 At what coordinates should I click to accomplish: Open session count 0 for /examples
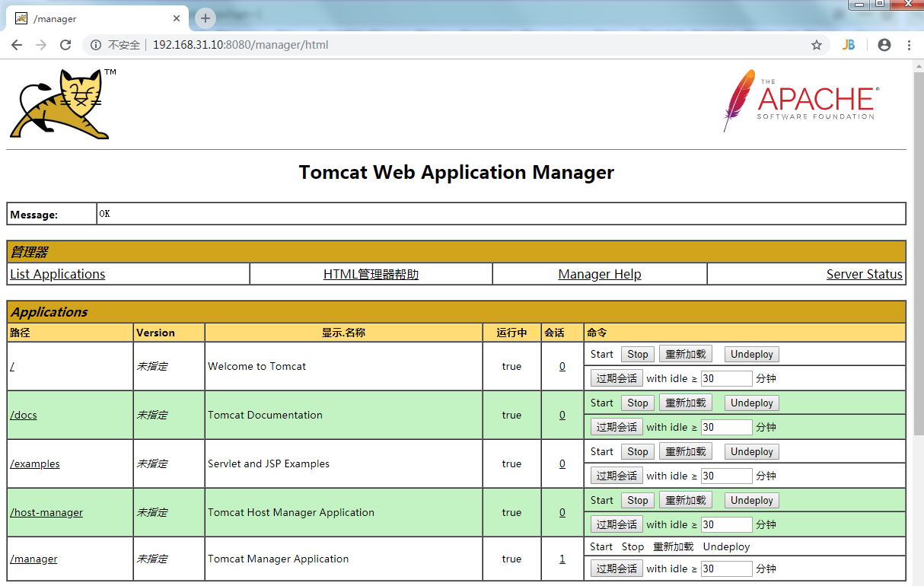tap(562, 463)
